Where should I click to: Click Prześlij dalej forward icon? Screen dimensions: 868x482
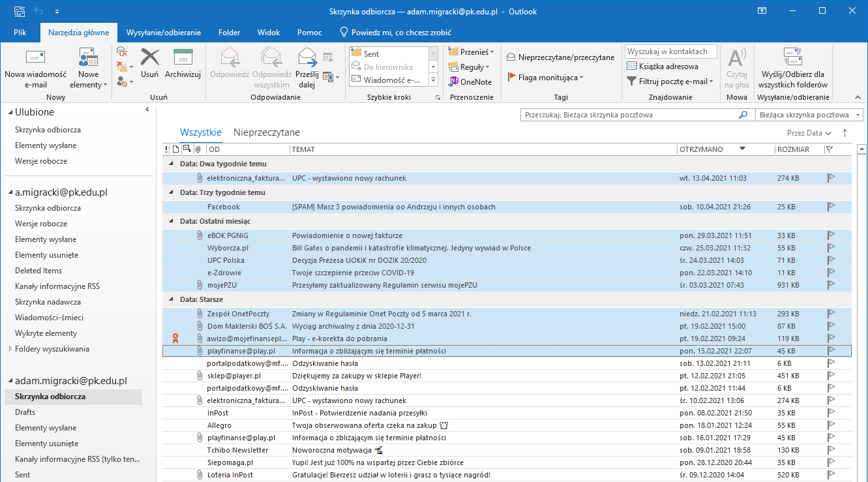[x=307, y=58]
